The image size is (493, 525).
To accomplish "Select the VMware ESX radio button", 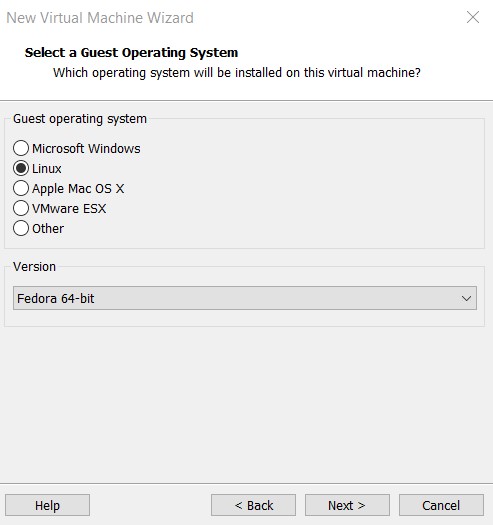I will (21, 208).
